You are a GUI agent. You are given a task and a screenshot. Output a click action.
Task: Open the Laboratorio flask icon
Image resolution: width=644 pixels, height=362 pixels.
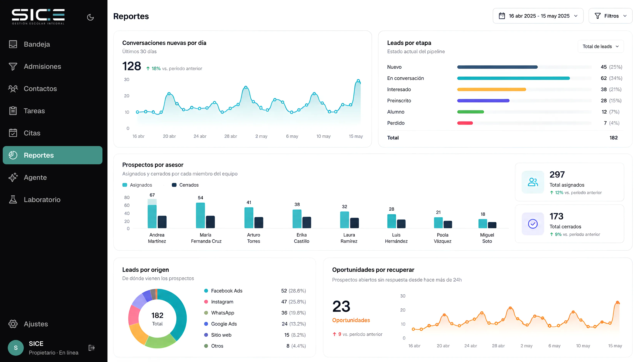coord(13,199)
